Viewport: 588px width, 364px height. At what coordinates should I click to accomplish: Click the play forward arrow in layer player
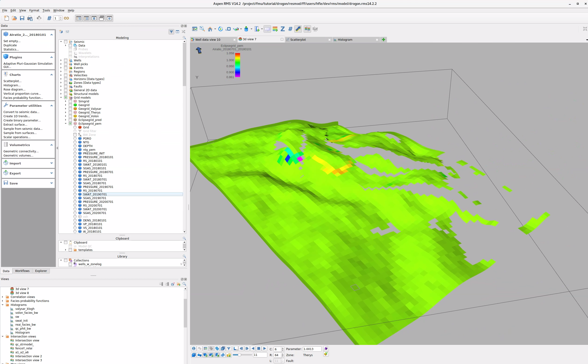coord(265,349)
